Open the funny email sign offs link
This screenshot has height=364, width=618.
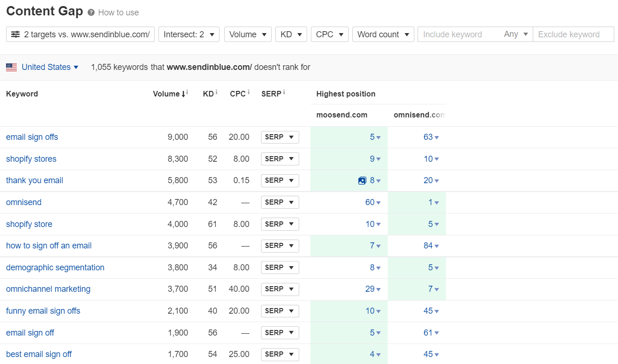(x=43, y=311)
